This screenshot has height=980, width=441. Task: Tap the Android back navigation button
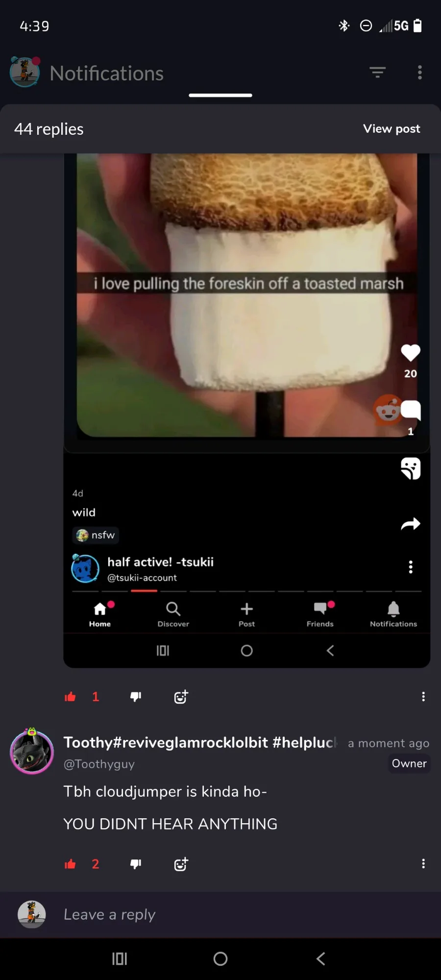(x=321, y=959)
